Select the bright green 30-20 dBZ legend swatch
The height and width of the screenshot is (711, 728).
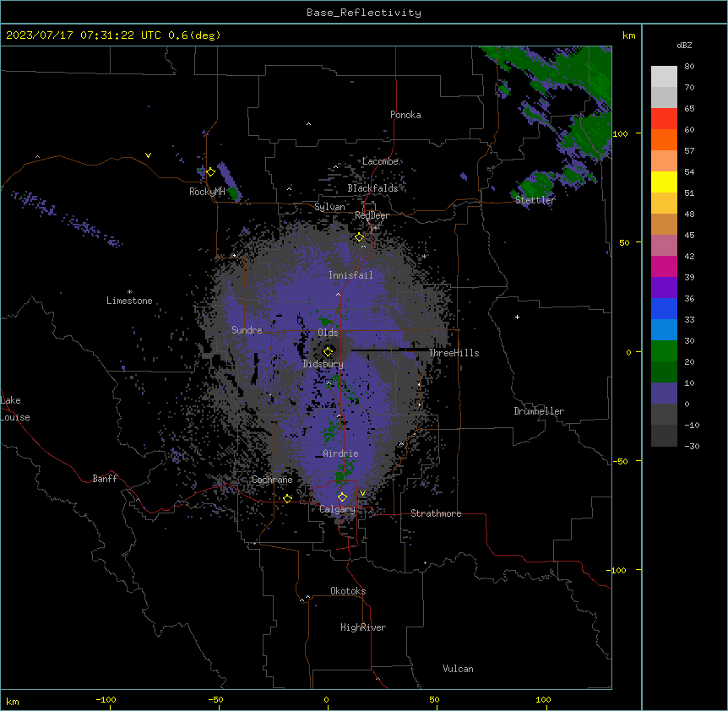coord(664,351)
